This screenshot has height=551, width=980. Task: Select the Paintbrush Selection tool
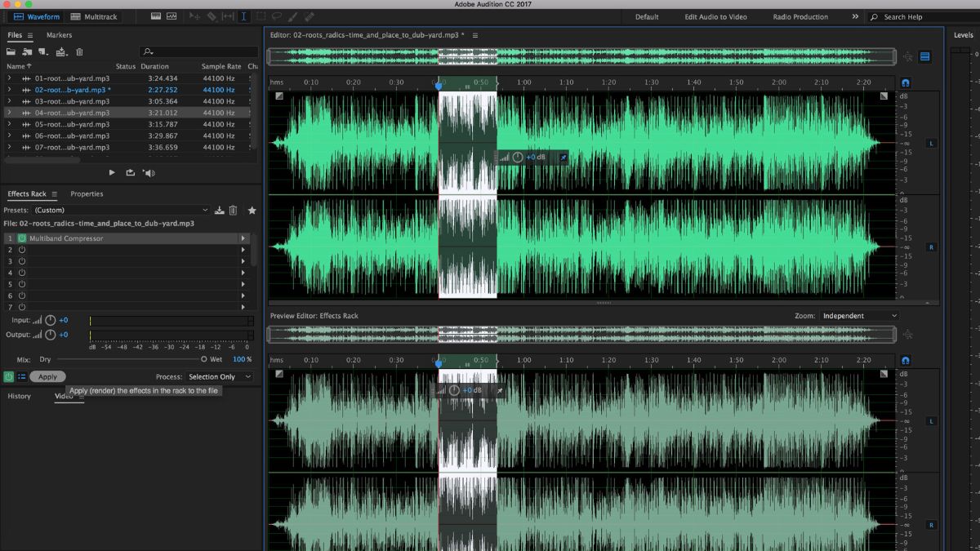pos(293,16)
